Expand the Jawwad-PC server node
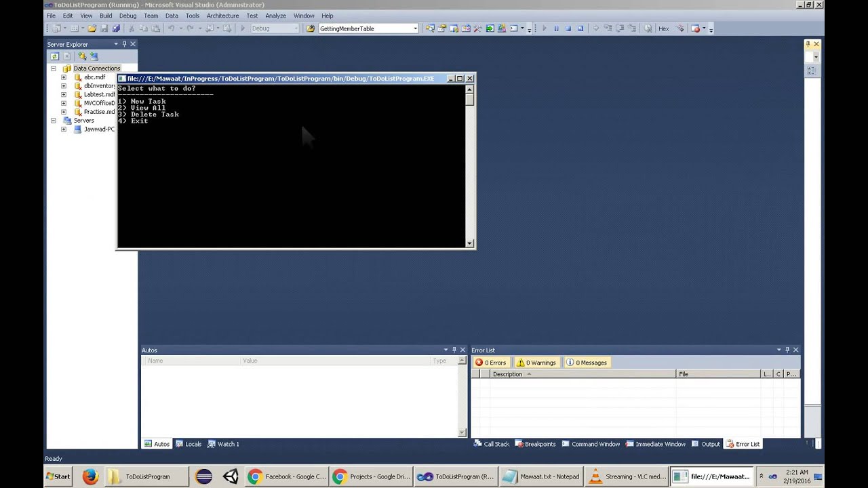Image resolution: width=868 pixels, height=488 pixels. pyautogui.click(x=64, y=129)
